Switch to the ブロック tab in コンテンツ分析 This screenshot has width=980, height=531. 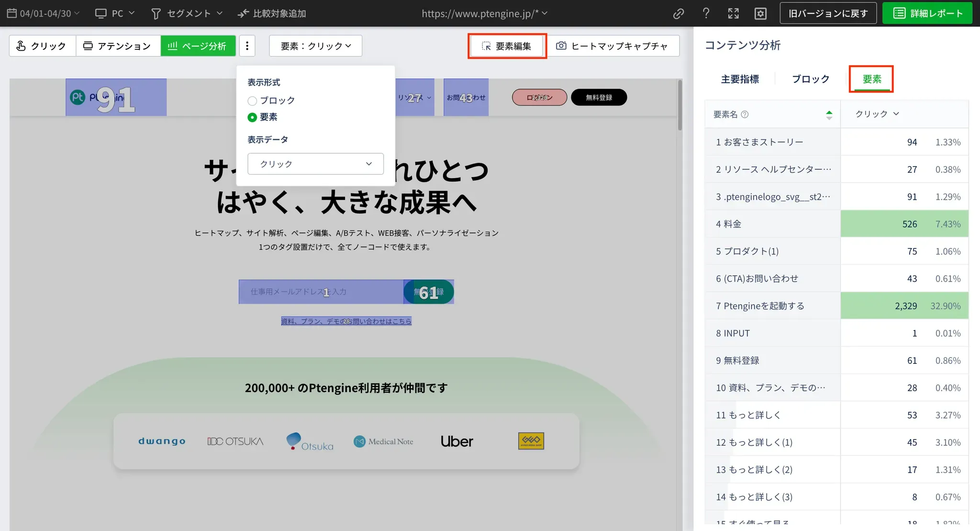[810, 79]
